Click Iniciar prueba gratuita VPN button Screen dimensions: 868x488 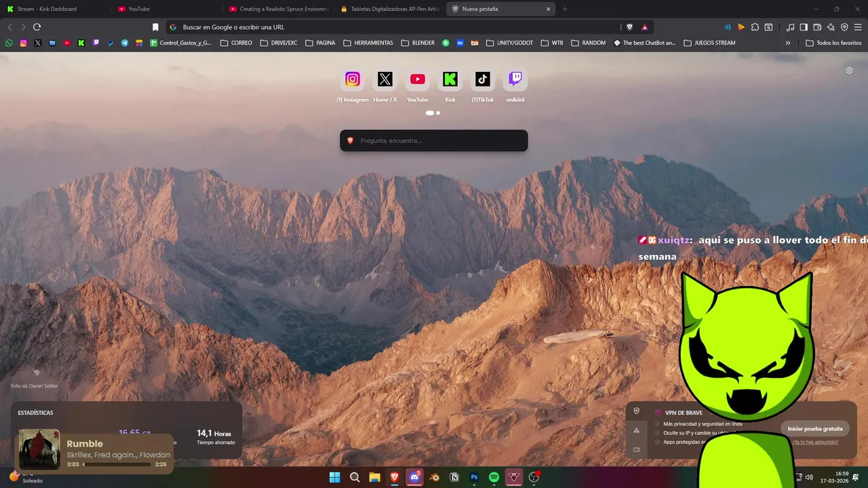(815, 428)
